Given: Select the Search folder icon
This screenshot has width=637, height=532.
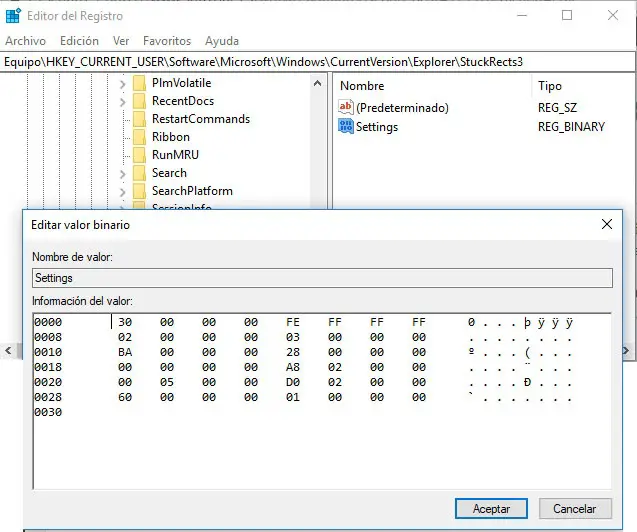Looking at the screenshot, I should coord(139,173).
